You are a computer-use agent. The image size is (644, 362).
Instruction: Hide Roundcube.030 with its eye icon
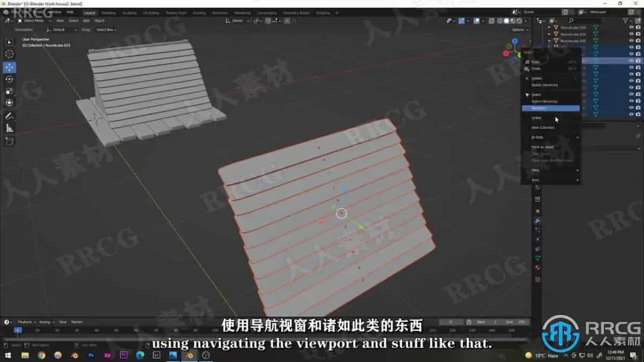[631, 41]
